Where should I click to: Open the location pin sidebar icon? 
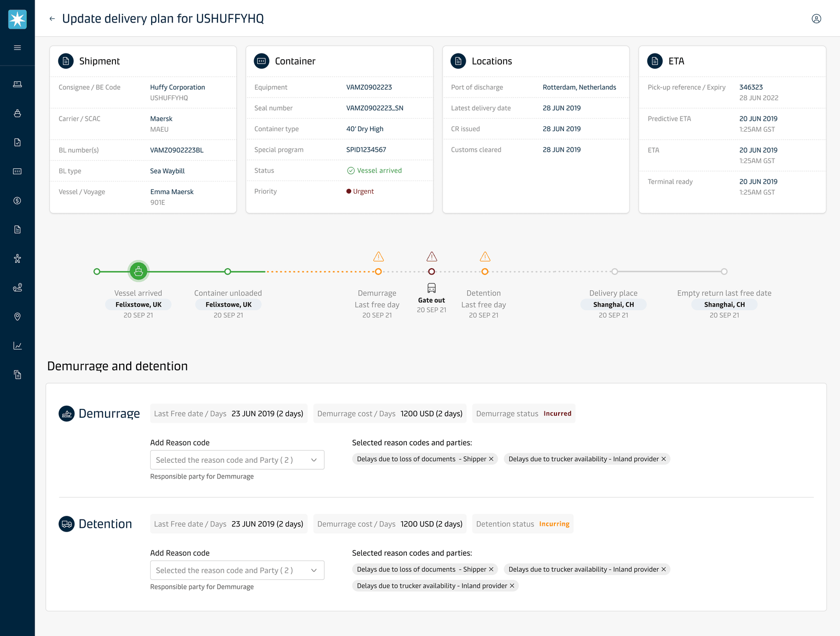[17, 316]
